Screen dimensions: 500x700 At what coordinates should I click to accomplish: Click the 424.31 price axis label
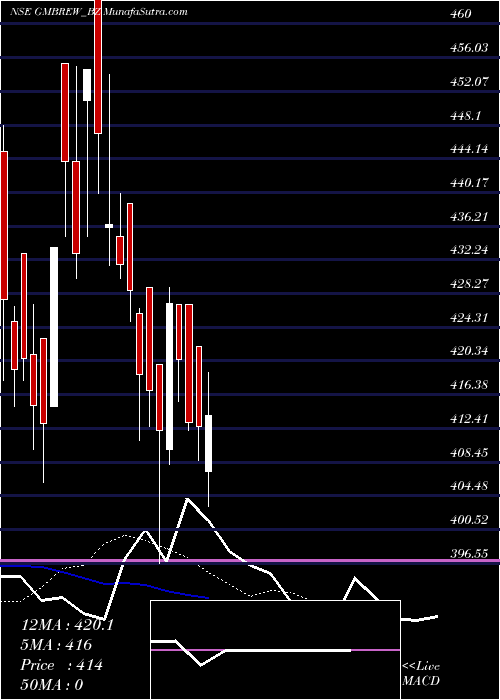point(469,317)
